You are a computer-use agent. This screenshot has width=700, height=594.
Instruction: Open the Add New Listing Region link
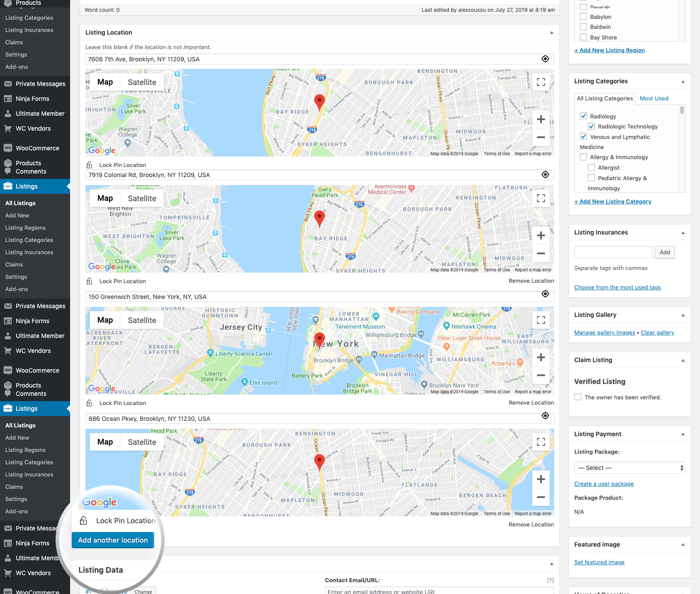tap(609, 50)
